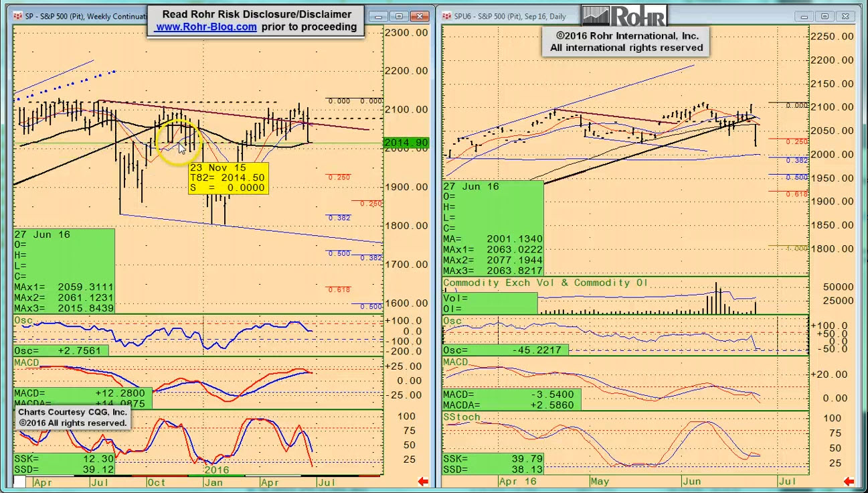Click the yellow 23 Nov 15 cursor tooltip
This screenshot has width=868, height=493.
(x=228, y=178)
